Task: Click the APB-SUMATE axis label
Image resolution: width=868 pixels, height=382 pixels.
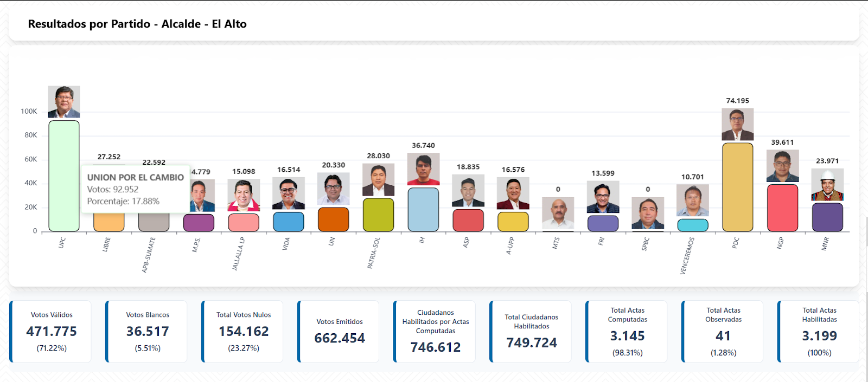Action: click(x=149, y=255)
